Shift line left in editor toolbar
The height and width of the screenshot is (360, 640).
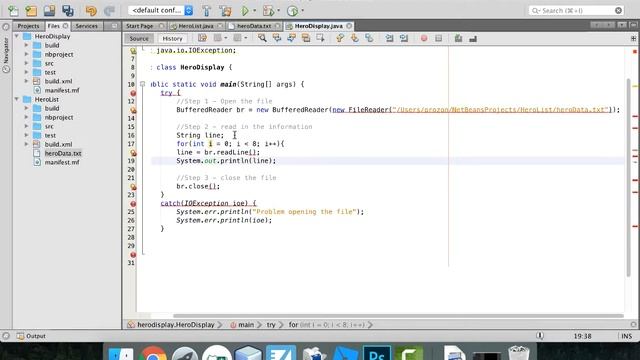click(389, 38)
